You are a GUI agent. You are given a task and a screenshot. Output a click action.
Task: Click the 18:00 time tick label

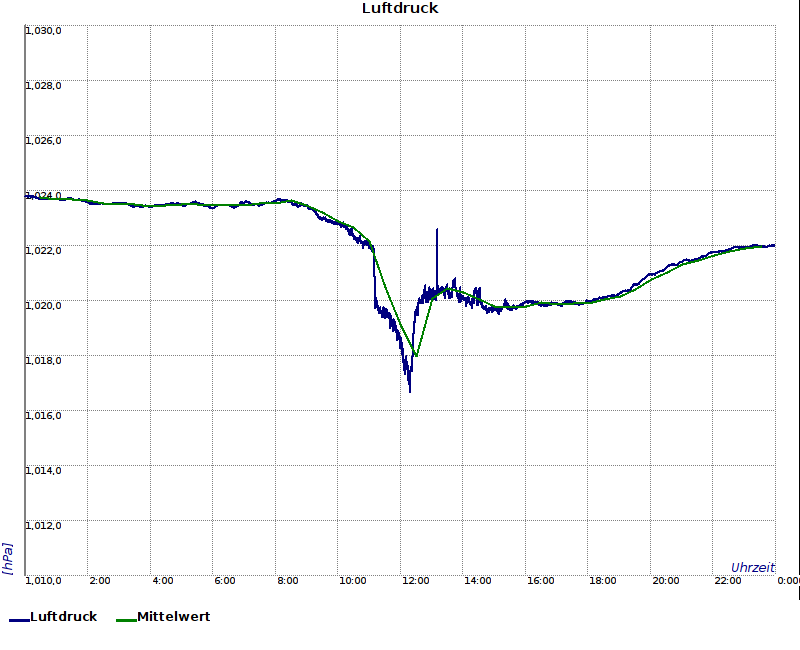tap(603, 581)
